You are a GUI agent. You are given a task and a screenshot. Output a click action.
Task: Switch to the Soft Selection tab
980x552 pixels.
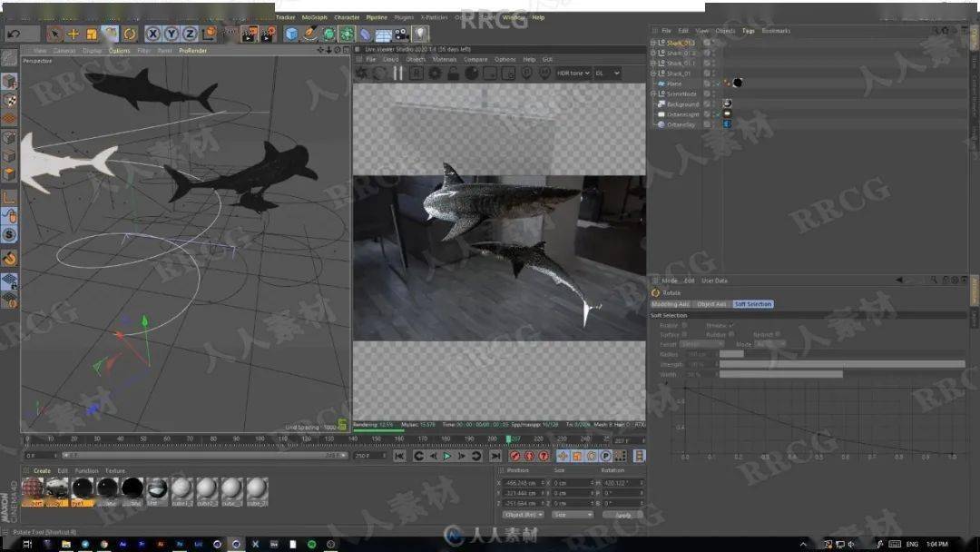click(753, 304)
